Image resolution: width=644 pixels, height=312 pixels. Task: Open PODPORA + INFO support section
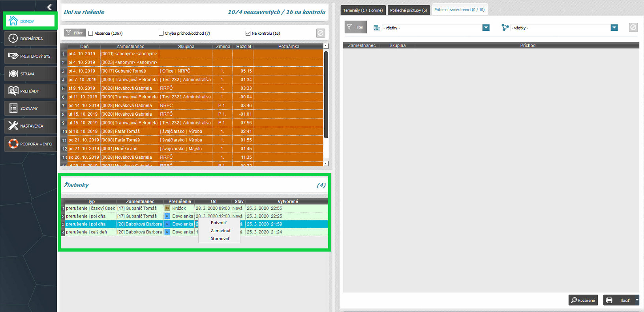click(30, 144)
